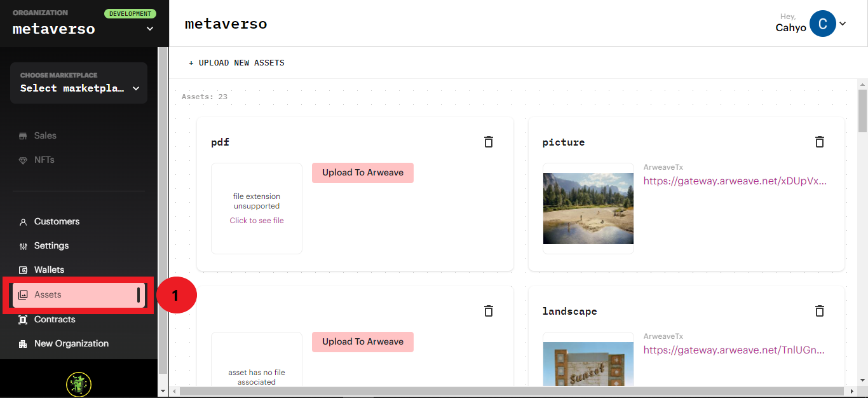Delete the landscape asset with trash icon
The width and height of the screenshot is (868, 398).
(820, 311)
